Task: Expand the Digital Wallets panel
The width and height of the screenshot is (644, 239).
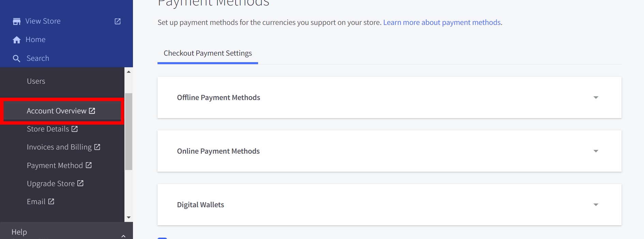Action: coord(596,205)
